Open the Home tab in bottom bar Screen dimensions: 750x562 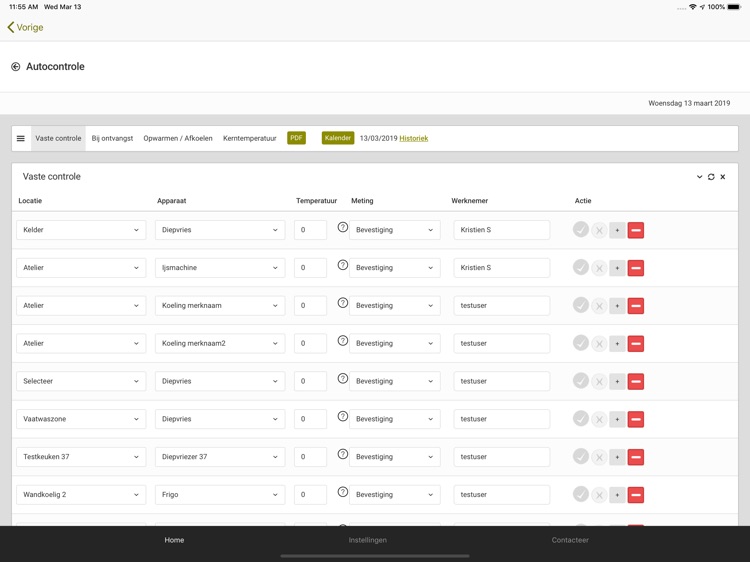pos(174,540)
